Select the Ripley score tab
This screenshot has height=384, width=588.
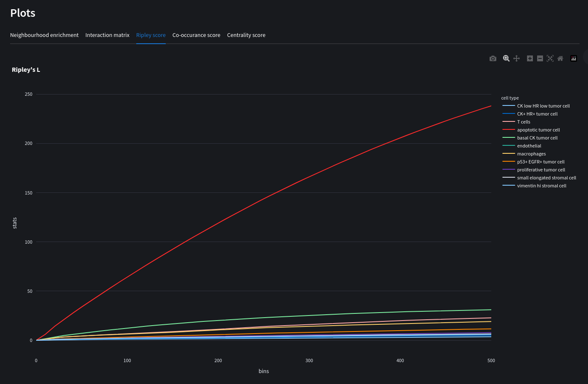(x=151, y=35)
